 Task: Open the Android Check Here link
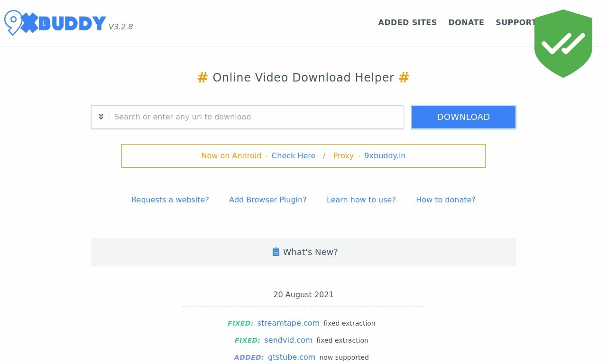(294, 156)
